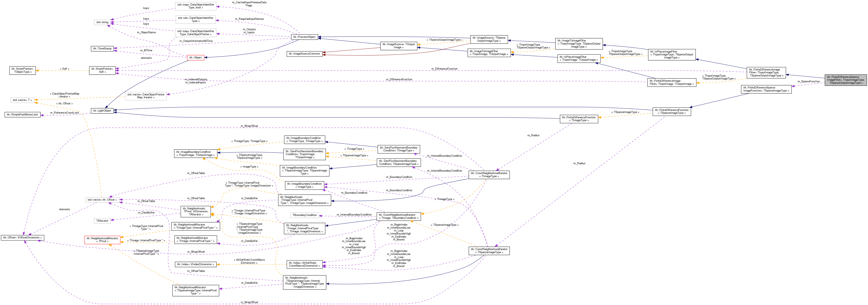
Task: Open the itk::LightObject node
Action: click(103, 111)
